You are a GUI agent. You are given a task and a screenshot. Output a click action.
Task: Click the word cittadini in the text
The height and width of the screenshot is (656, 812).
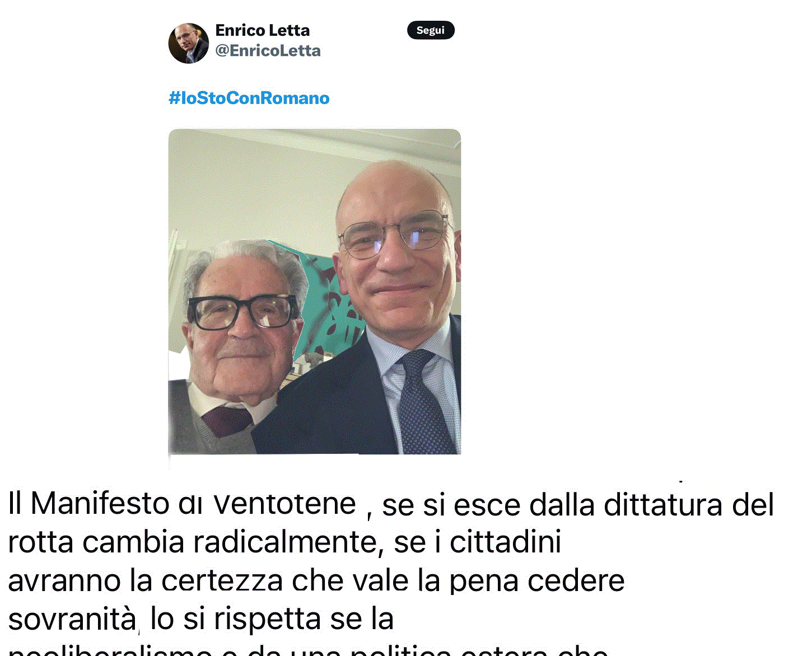click(x=505, y=542)
